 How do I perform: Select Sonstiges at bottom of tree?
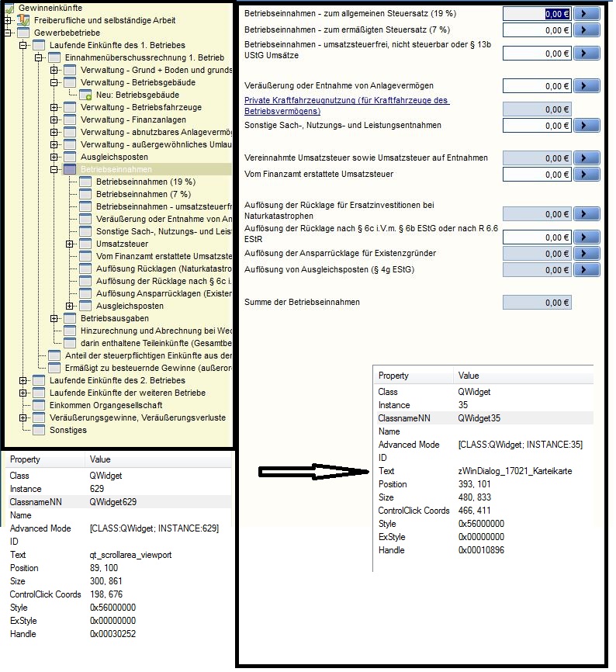point(68,430)
